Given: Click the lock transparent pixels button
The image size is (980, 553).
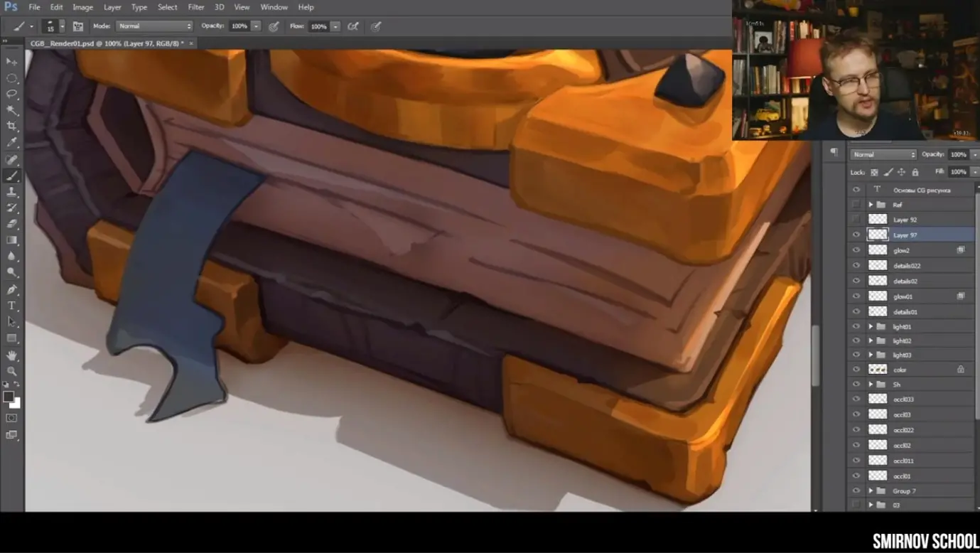Looking at the screenshot, I should 874,172.
